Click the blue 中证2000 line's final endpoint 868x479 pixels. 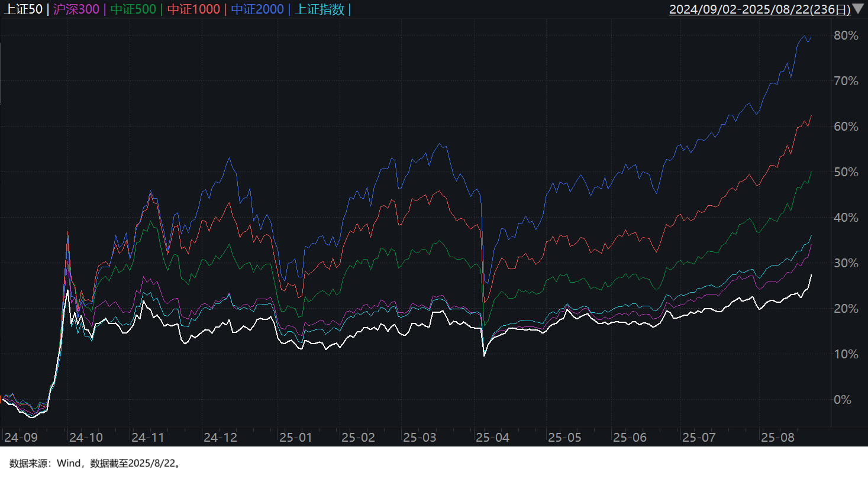811,36
